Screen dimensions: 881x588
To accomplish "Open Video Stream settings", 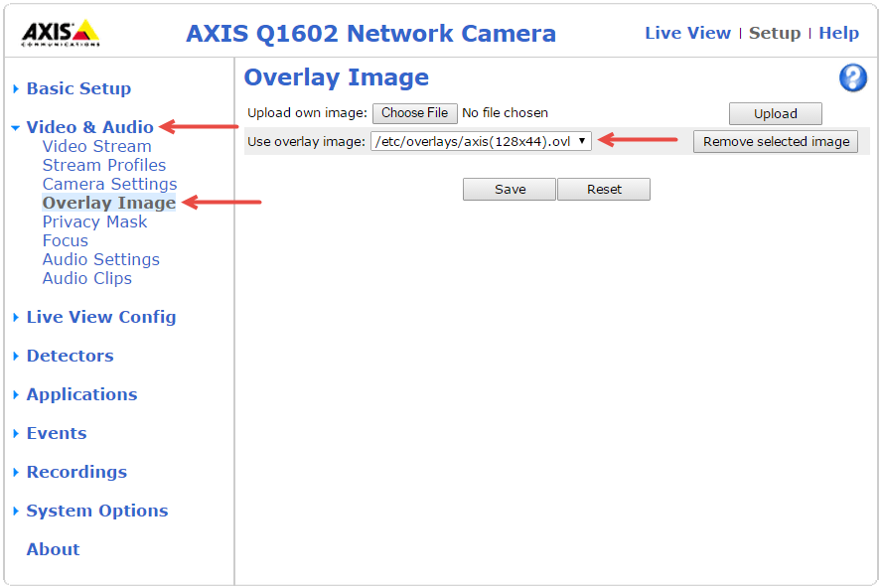I will click(x=97, y=147).
